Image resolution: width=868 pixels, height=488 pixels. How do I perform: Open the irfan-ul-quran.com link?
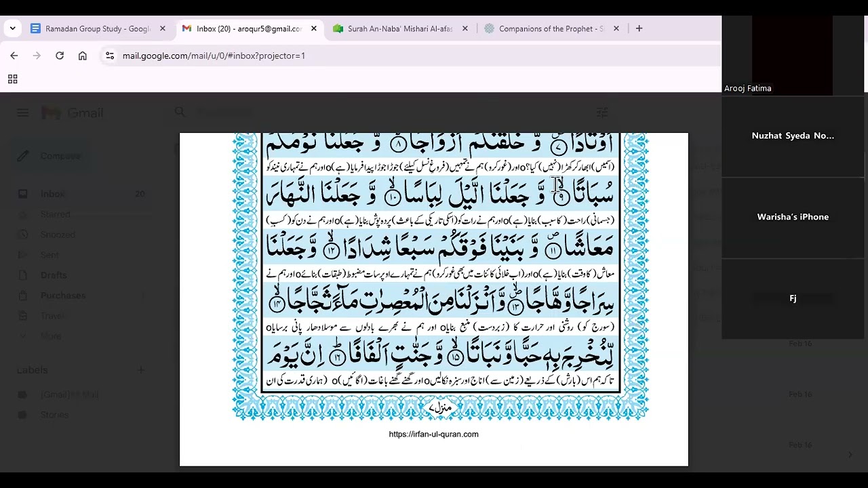click(x=434, y=434)
